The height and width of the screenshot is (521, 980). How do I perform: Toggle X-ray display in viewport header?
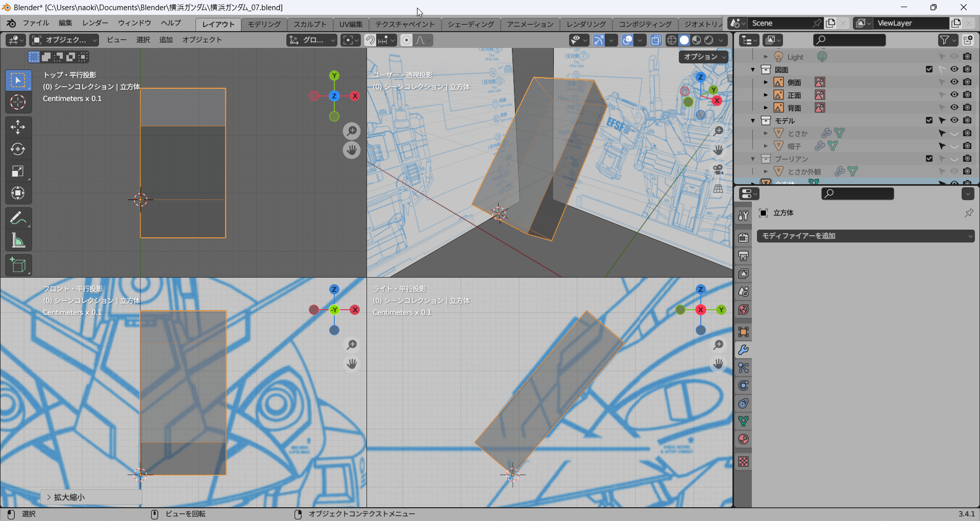click(656, 40)
